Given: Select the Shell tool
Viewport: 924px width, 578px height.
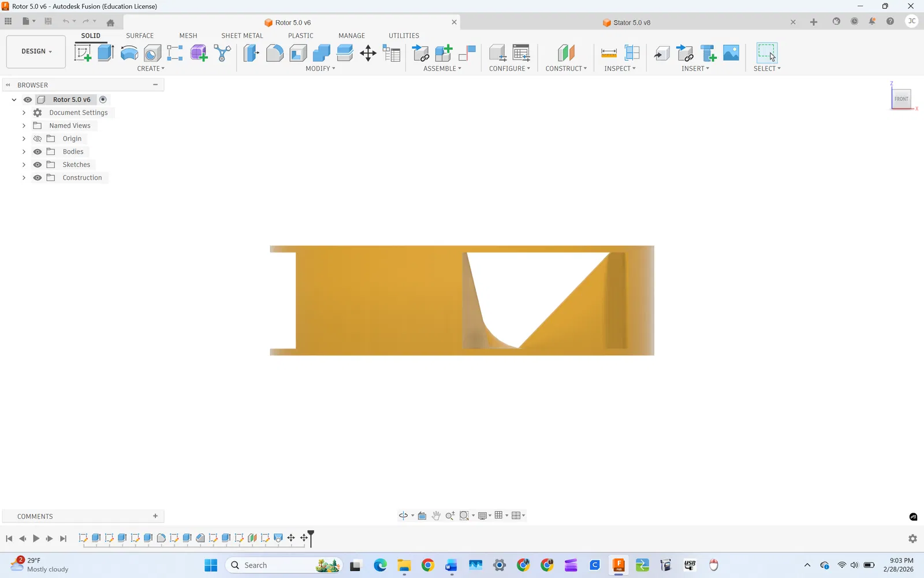Looking at the screenshot, I should [298, 53].
